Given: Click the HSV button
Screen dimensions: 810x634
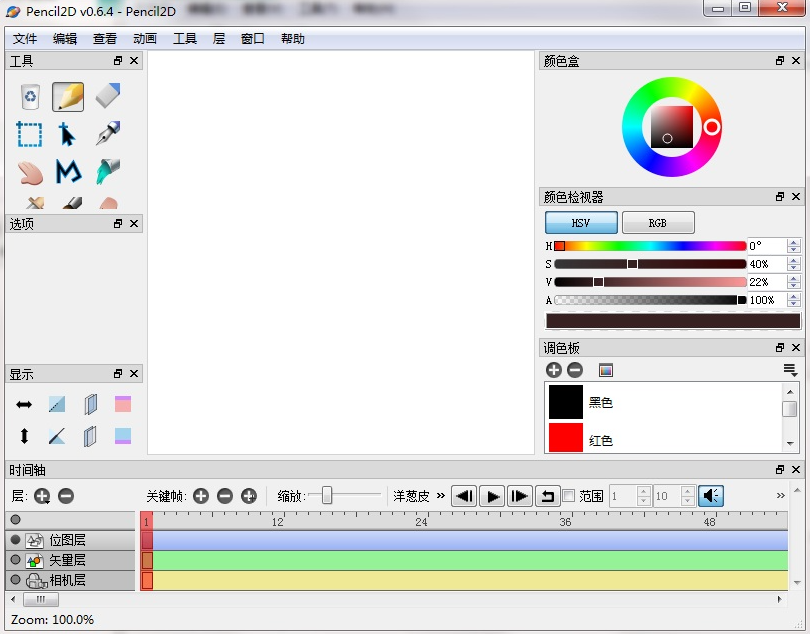Looking at the screenshot, I should [x=580, y=222].
